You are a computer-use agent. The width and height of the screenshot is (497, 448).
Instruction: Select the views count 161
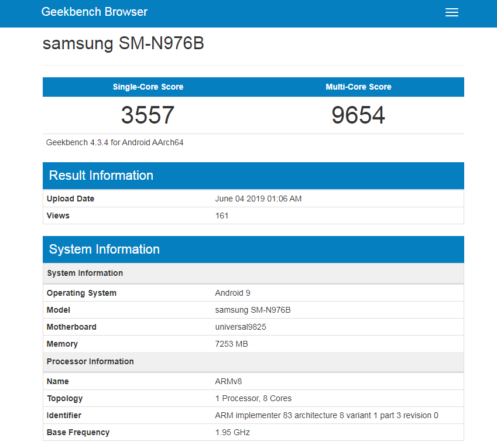221,216
